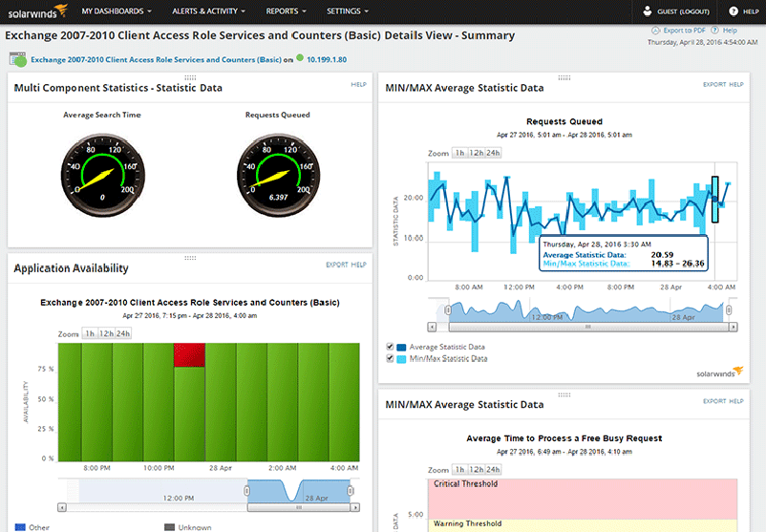
Task: Click the guest user icon
Action: 648,11
